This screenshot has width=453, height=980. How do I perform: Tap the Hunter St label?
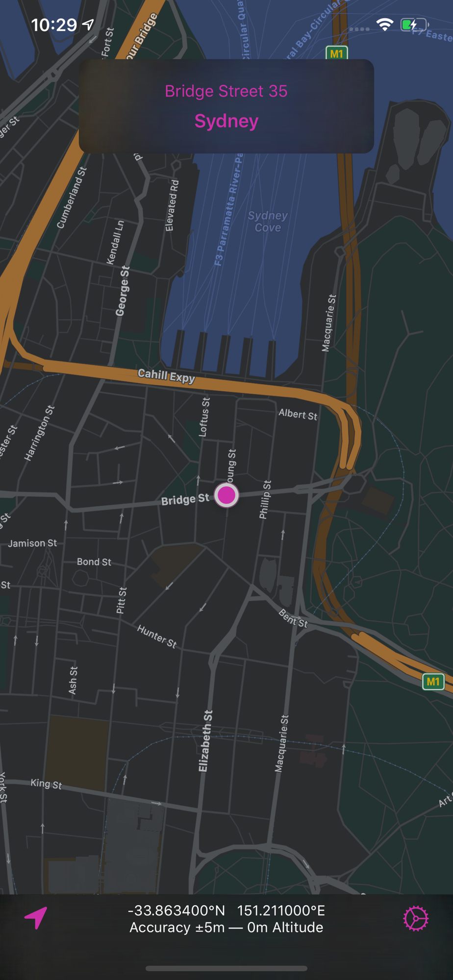pos(157,636)
